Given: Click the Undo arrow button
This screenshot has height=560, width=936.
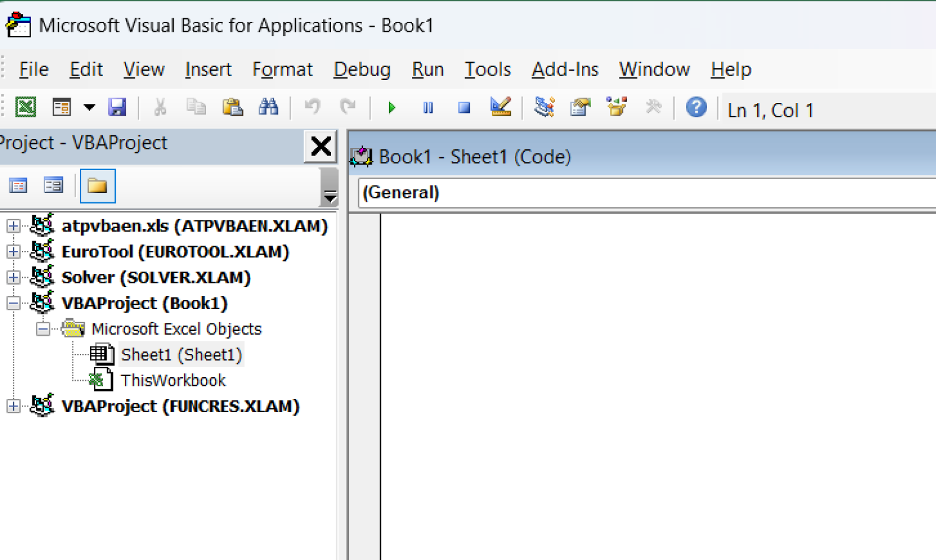Looking at the screenshot, I should coord(312,107).
